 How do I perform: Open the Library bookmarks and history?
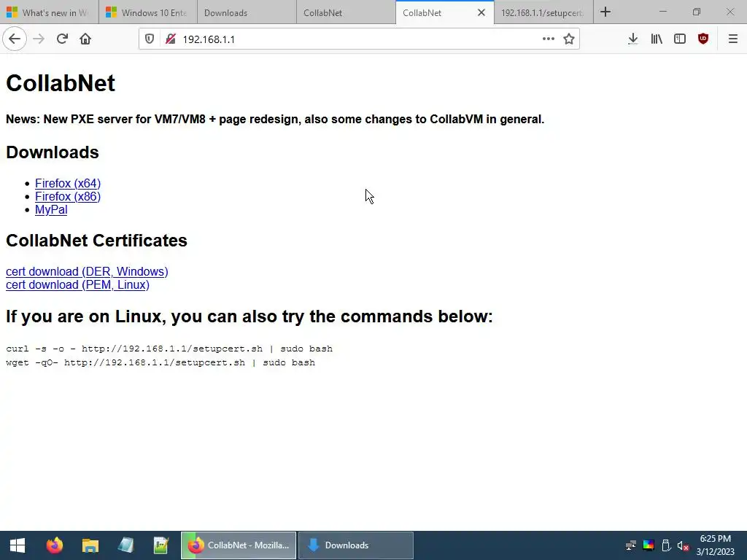(657, 39)
